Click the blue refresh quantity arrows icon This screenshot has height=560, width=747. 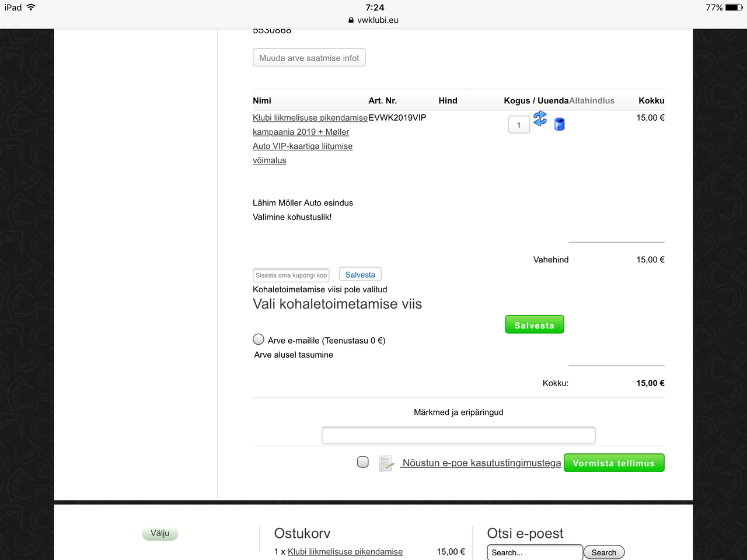[x=540, y=118]
